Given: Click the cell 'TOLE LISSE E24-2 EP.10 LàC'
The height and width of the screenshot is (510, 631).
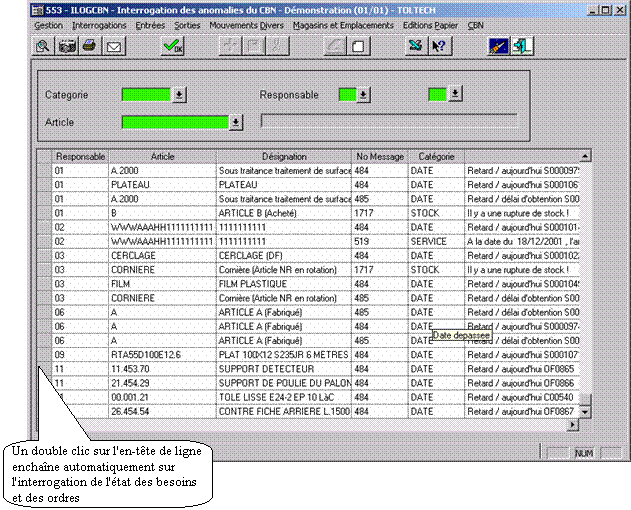Looking at the screenshot, I should coord(284,397).
